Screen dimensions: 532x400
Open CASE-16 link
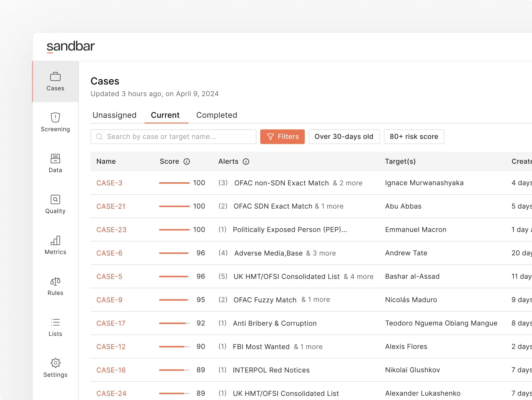[111, 370]
